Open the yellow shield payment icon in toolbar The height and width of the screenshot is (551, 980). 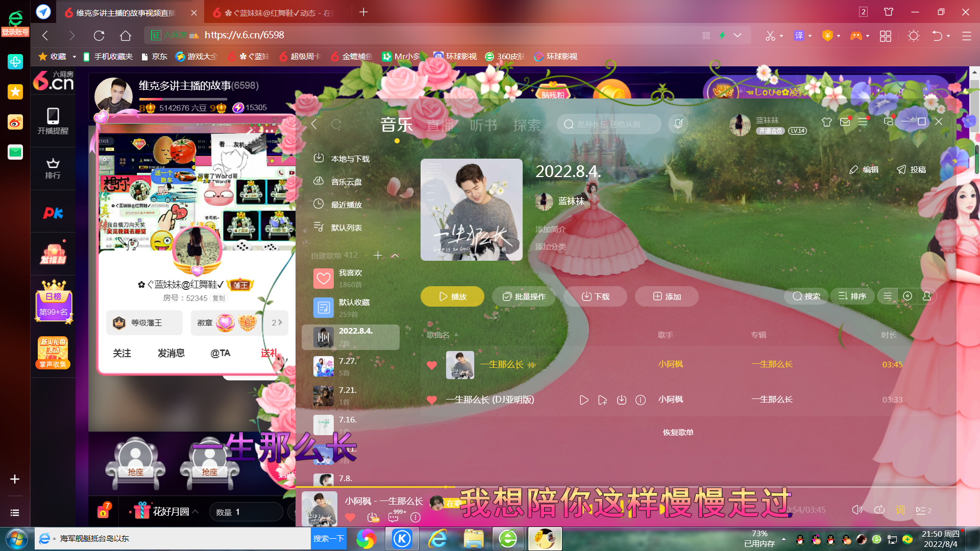click(827, 36)
